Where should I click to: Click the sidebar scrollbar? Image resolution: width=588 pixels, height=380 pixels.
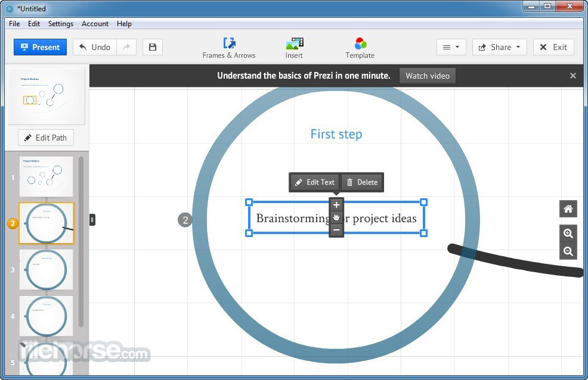pos(81,242)
